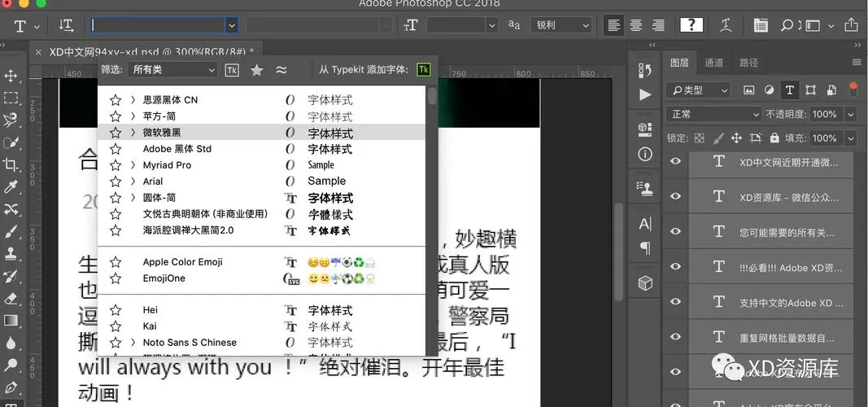Open the 所有类 font filter dropdown
868x407 pixels.
(x=172, y=70)
